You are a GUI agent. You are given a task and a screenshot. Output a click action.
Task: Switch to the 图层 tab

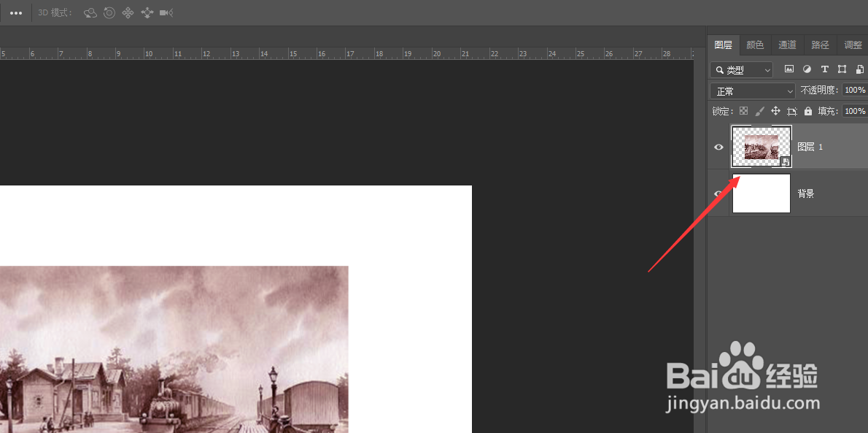[x=723, y=45]
